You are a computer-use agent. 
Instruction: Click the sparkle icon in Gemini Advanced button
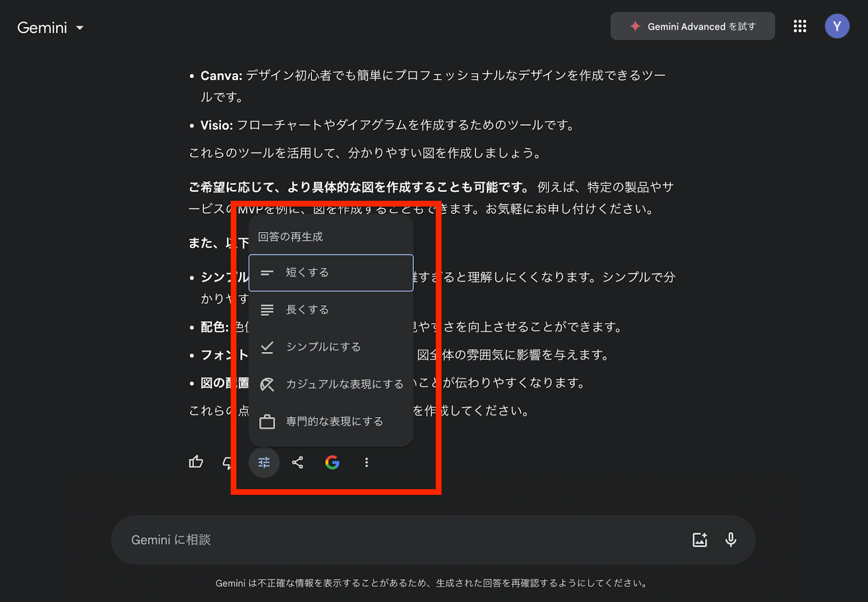(x=635, y=26)
